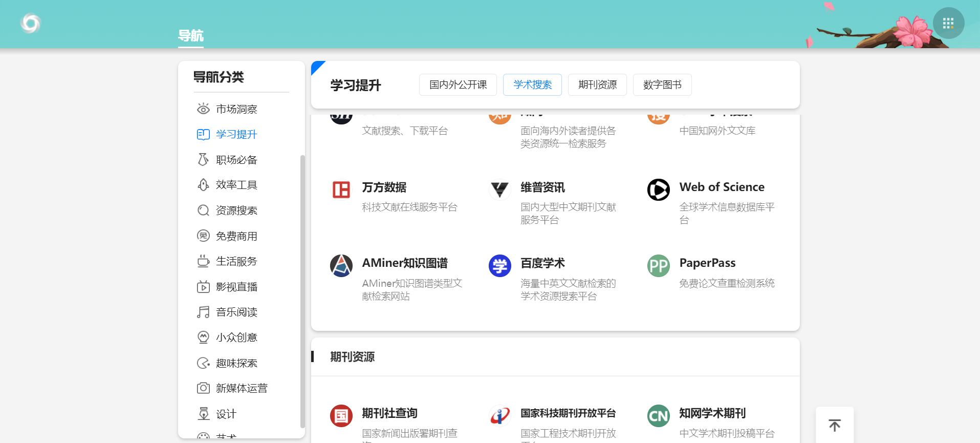Open PaperPass link
The width and height of the screenshot is (980, 443).
(707, 263)
